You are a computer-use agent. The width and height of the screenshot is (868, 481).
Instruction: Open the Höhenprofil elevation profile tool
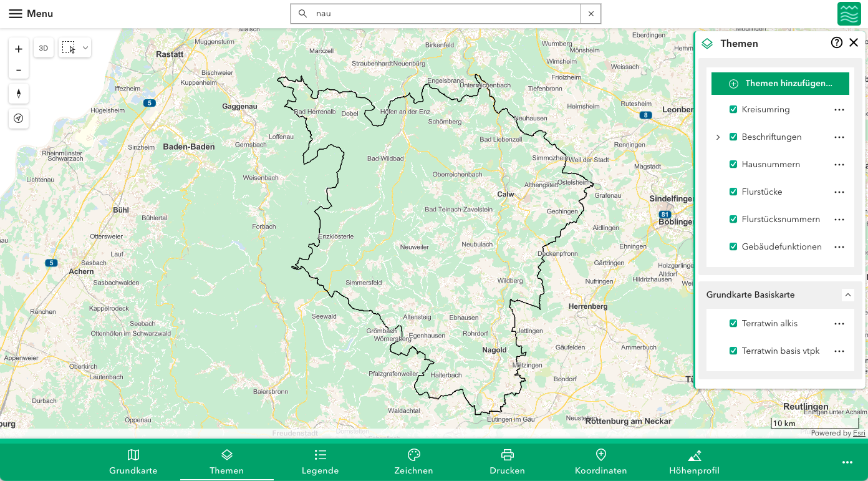[x=694, y=462]
